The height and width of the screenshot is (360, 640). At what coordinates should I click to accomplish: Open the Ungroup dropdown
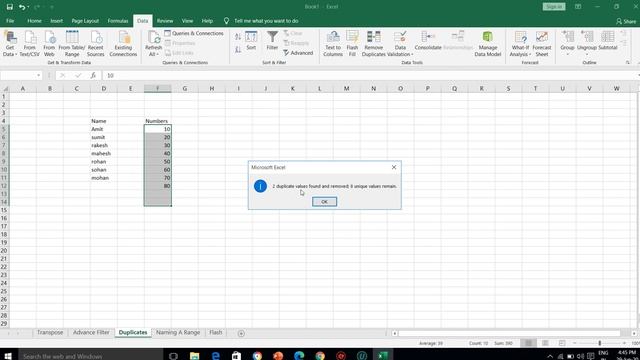coord(587,44)
